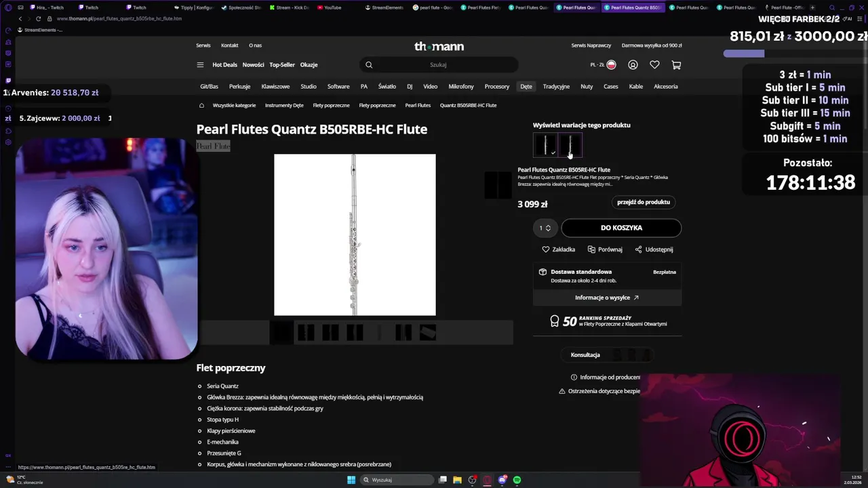Select the first product variation thumbnail
The image size is (868, 488).
[545, 145]
